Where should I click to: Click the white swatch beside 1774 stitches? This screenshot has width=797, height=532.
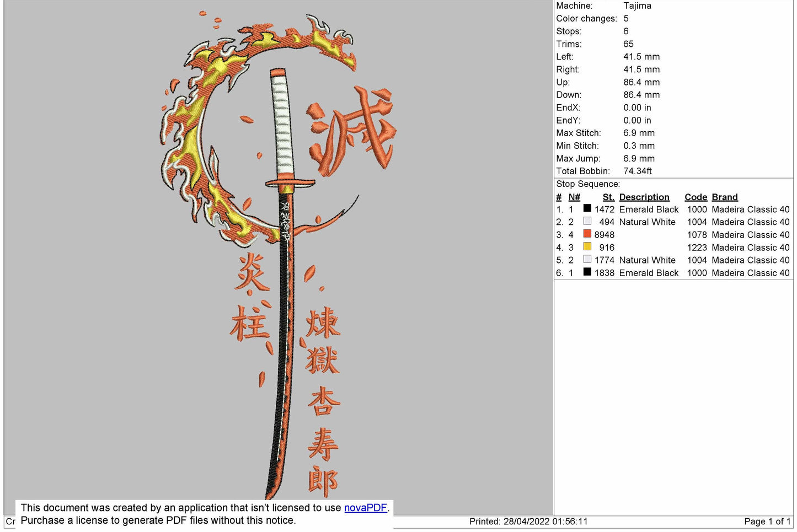587,260
